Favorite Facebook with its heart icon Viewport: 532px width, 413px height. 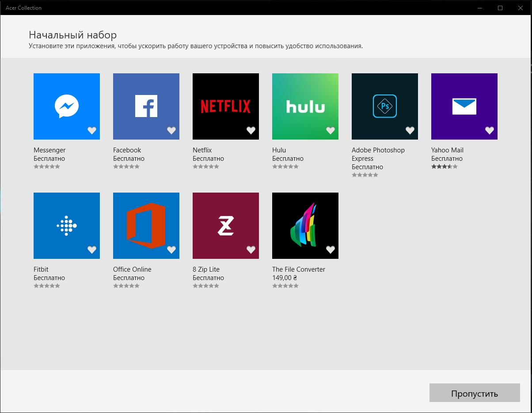(x=171, y=130)
